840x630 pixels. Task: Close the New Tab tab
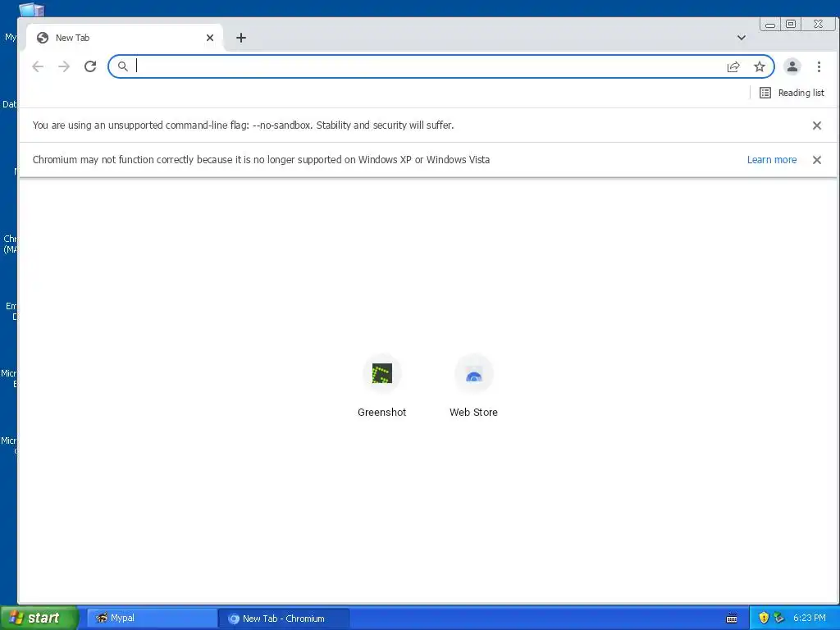pyautogui.click(x=210, y=38)
